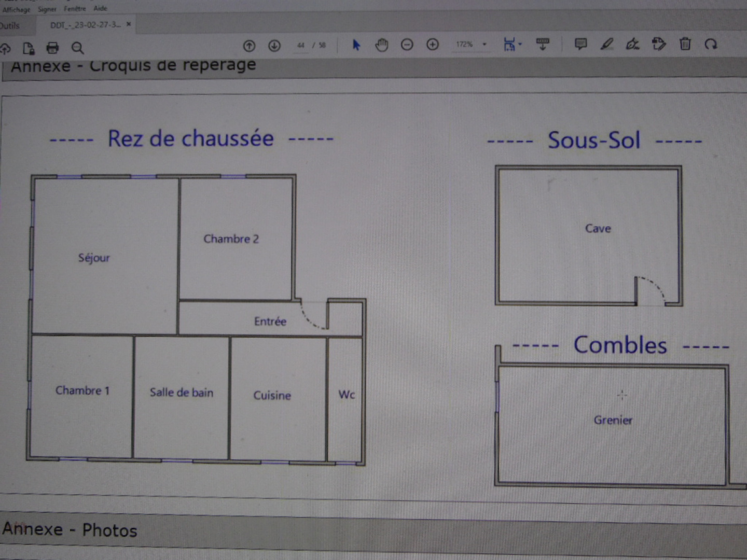Add a comment note
The width and height of the screenshot is (747, 560).
580,44
